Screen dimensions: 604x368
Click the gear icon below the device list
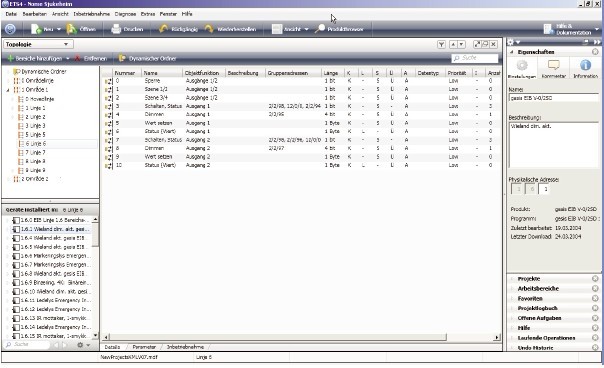80,345
